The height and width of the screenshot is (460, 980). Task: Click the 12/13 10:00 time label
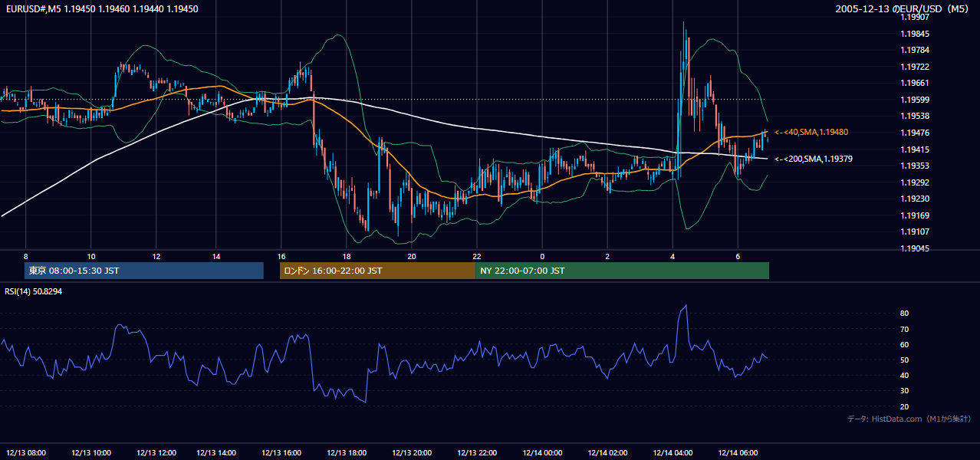91,452
